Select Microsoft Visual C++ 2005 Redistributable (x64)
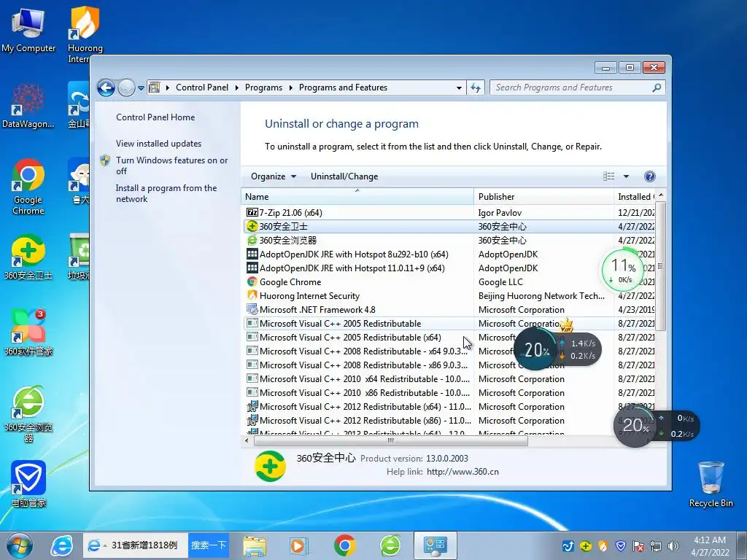This screenshot has height=560, width=747. tap(448, 337)
